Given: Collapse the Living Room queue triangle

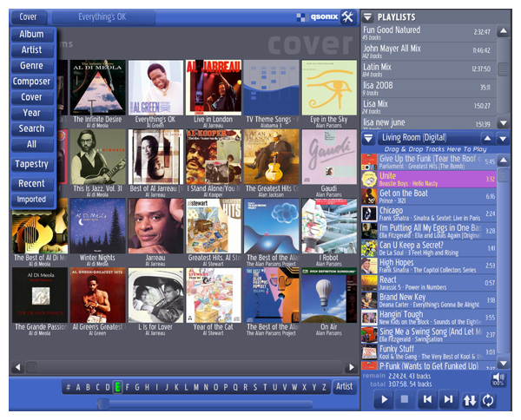Looking at the screenshot, I should [368, 138].
